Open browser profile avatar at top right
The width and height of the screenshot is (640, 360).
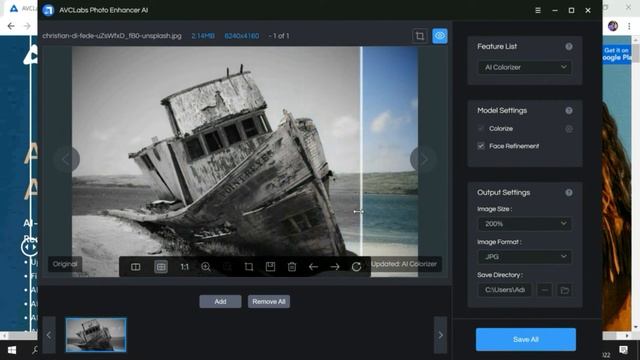613,26
